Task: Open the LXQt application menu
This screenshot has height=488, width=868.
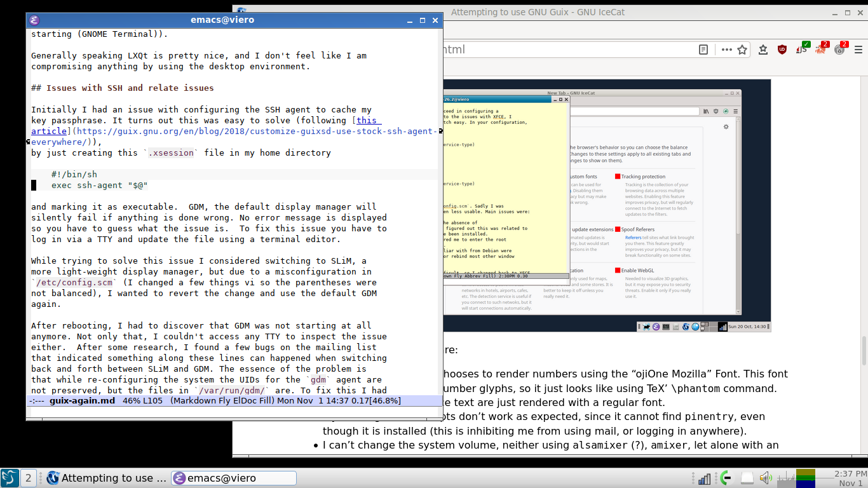Action: click(10, 478)
